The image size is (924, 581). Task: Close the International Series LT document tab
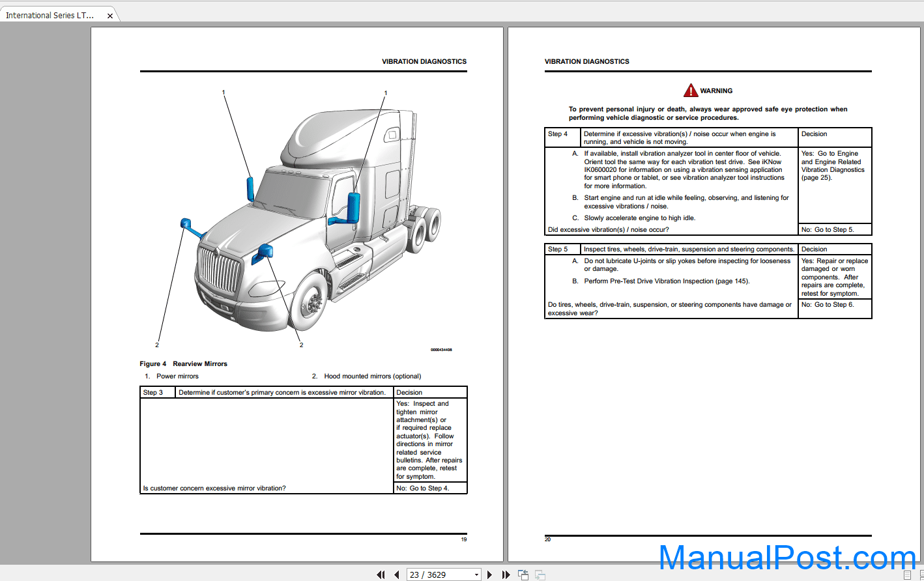tap(109, 16)
